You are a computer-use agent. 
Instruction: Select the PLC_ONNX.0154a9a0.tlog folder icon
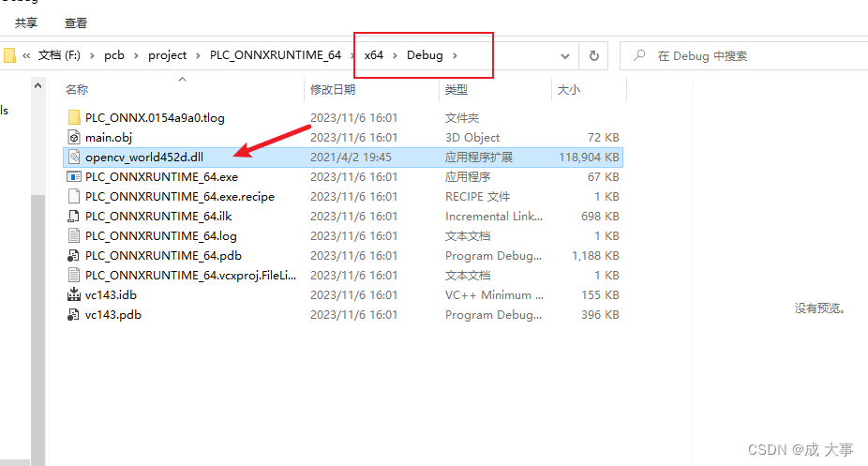pos(74,117)
